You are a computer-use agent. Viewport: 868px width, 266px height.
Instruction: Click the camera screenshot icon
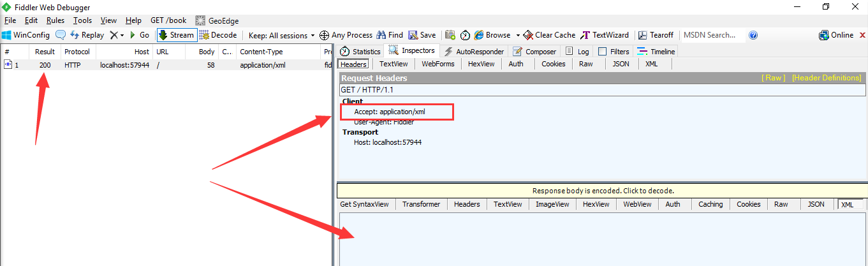[x=450, y=35]
